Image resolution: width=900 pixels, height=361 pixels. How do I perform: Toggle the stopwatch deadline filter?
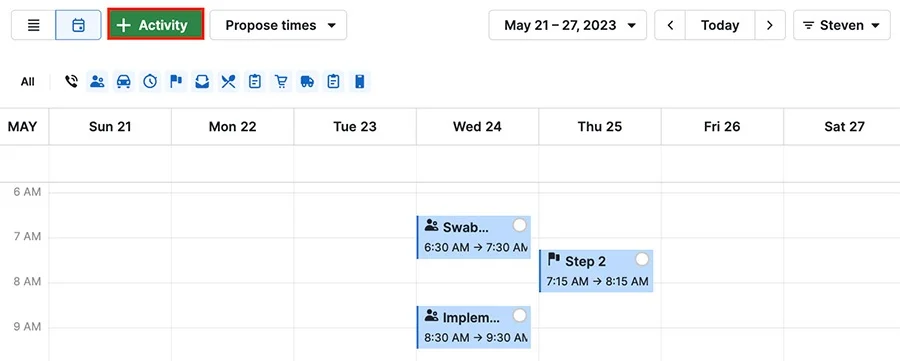point(150,81)
